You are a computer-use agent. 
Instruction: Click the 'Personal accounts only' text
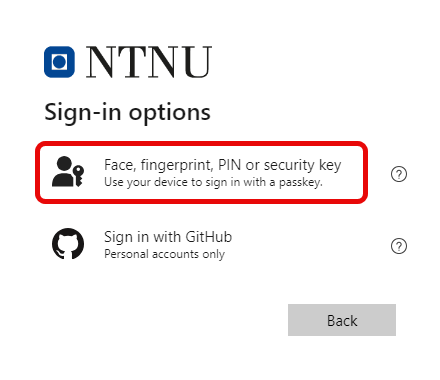tap(164, 254)
